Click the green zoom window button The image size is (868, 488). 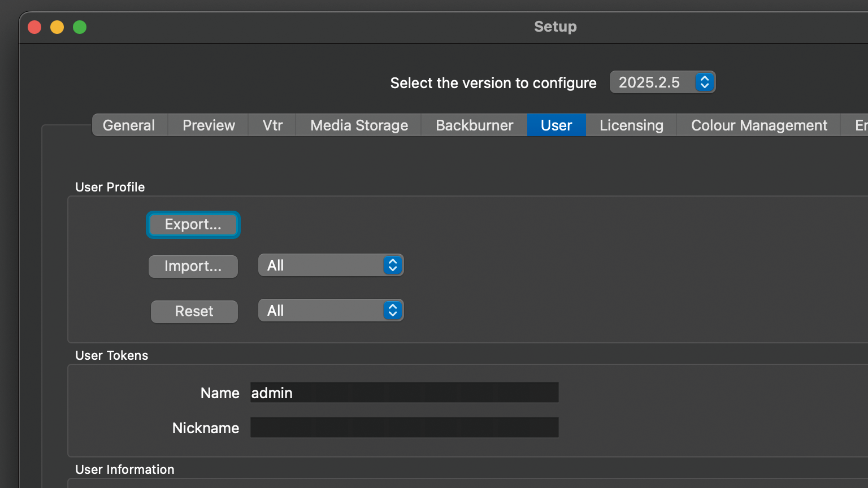tap(80, 27)
